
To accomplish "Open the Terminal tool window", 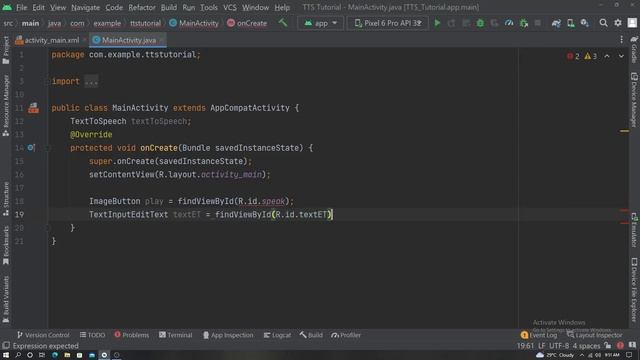I will click(x=176, y=335).
